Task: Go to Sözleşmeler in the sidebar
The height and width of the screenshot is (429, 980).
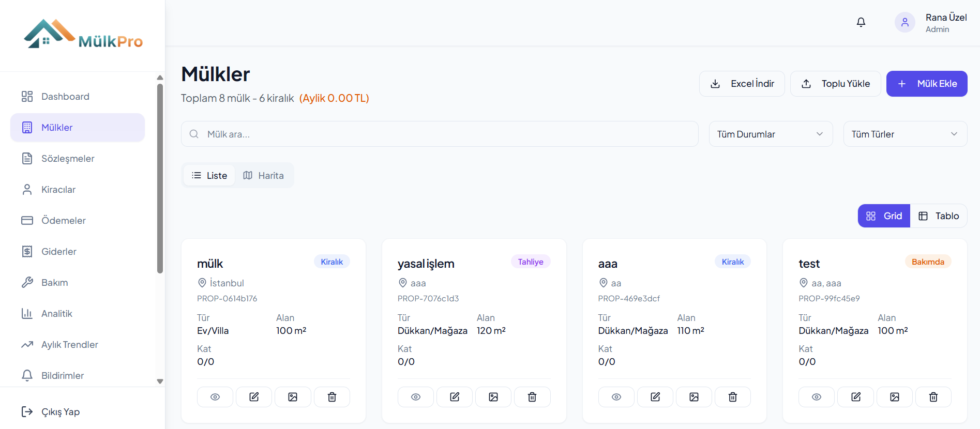Action: (x=68, y=159)
